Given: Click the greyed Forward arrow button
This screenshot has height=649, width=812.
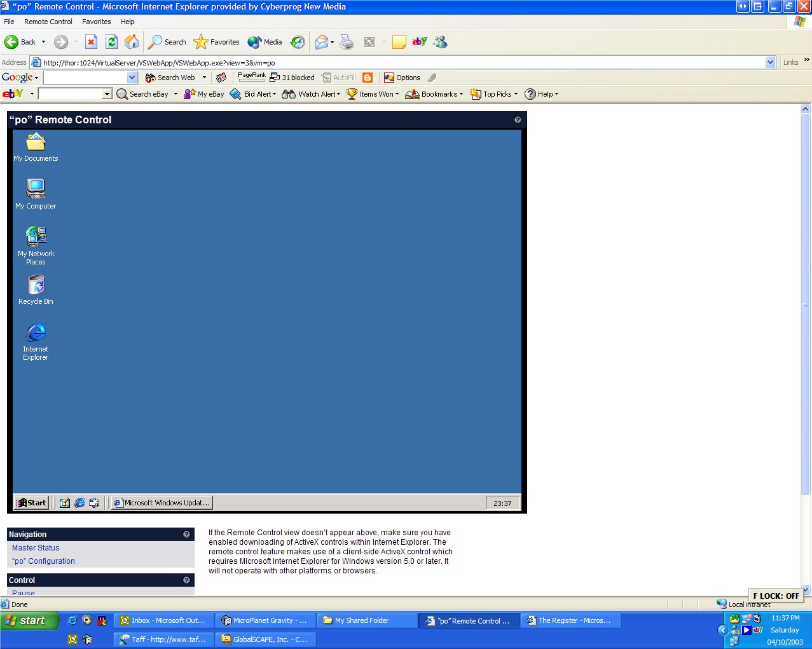Looking at the screenshot, I should [60, 42].
